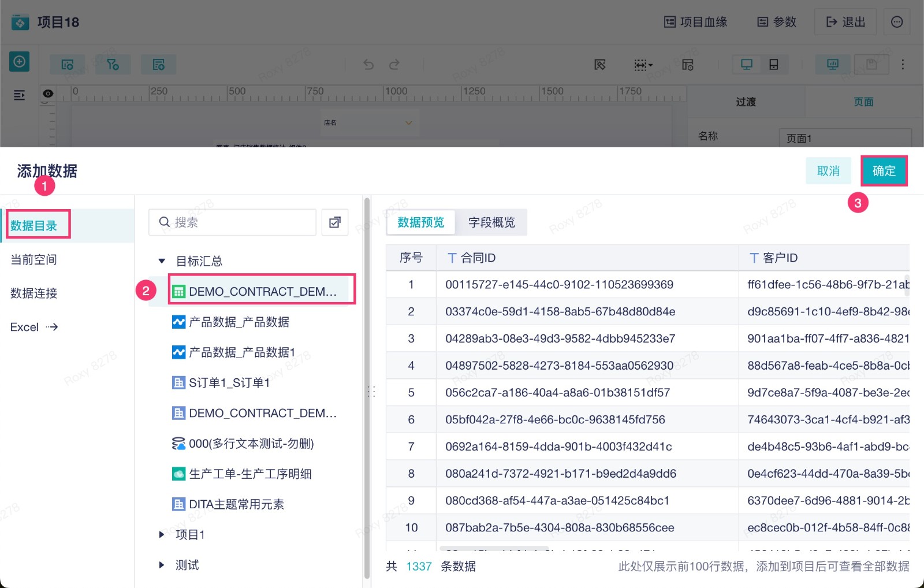Toggle the outline list icon on left rail
This screenshot has width=924, height=588.
point(19,95)
